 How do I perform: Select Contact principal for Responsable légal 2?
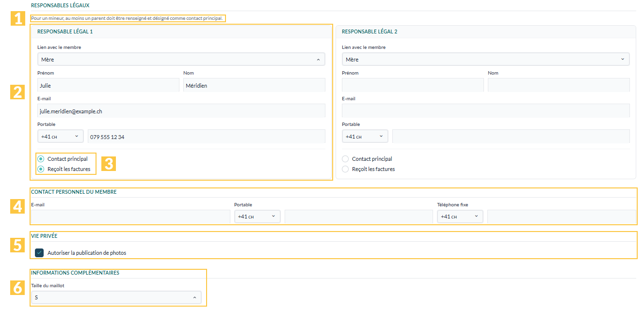pyautogui.click(x=345, y=159)
